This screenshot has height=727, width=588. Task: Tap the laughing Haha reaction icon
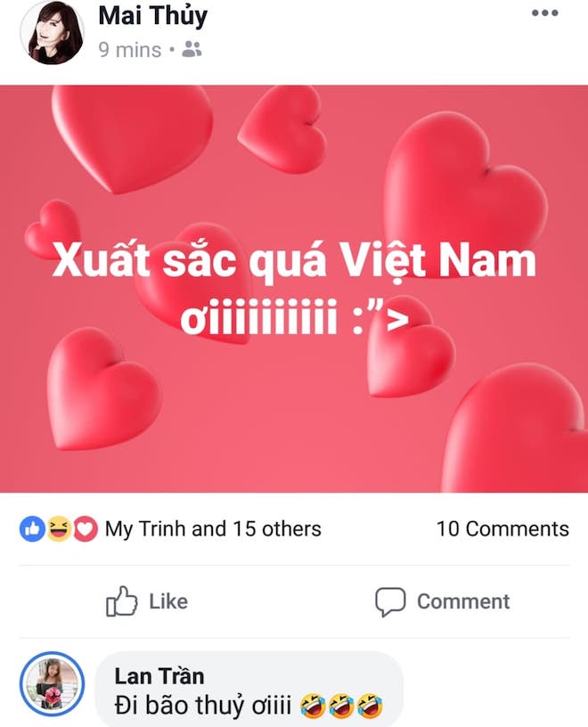tap(59, 528)
